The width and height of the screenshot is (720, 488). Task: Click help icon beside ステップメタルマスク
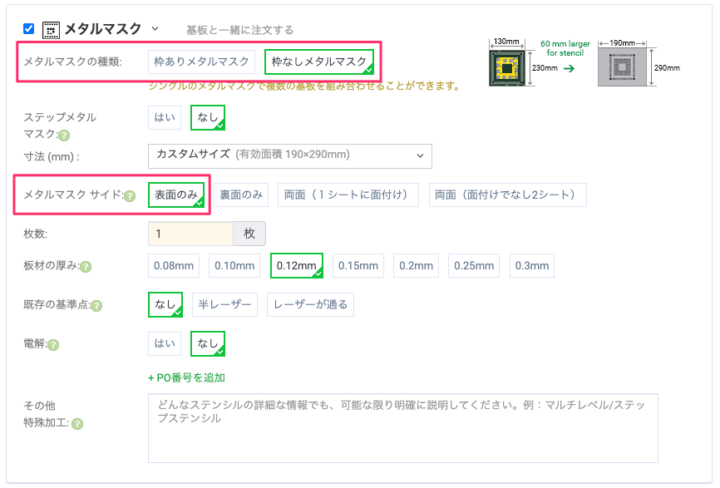[x=64, y=135]
